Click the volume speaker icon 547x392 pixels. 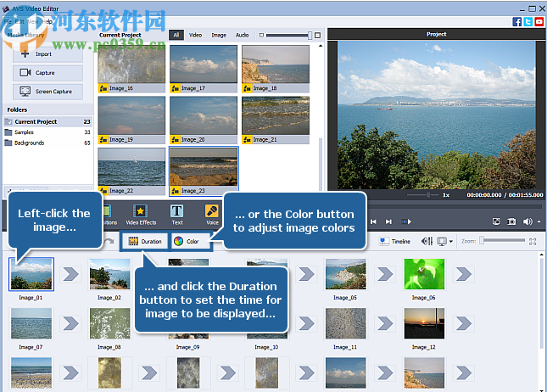click(527, 221)
